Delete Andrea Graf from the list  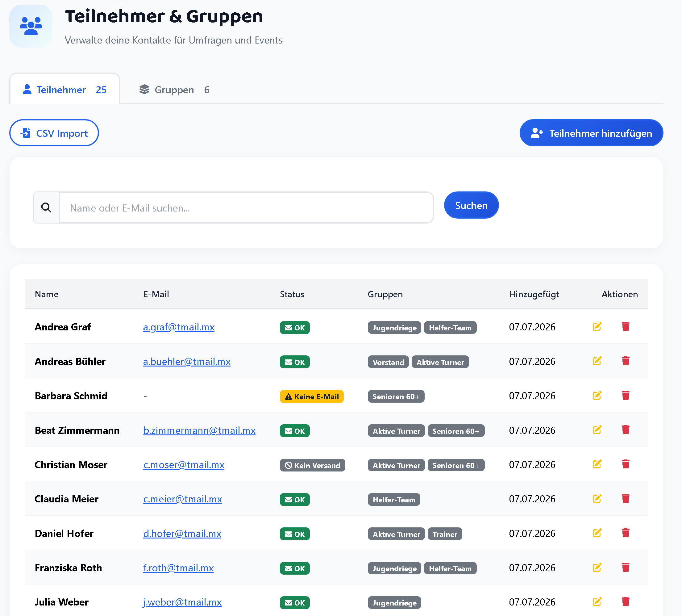pyautogui.click(x=626, y=327)
